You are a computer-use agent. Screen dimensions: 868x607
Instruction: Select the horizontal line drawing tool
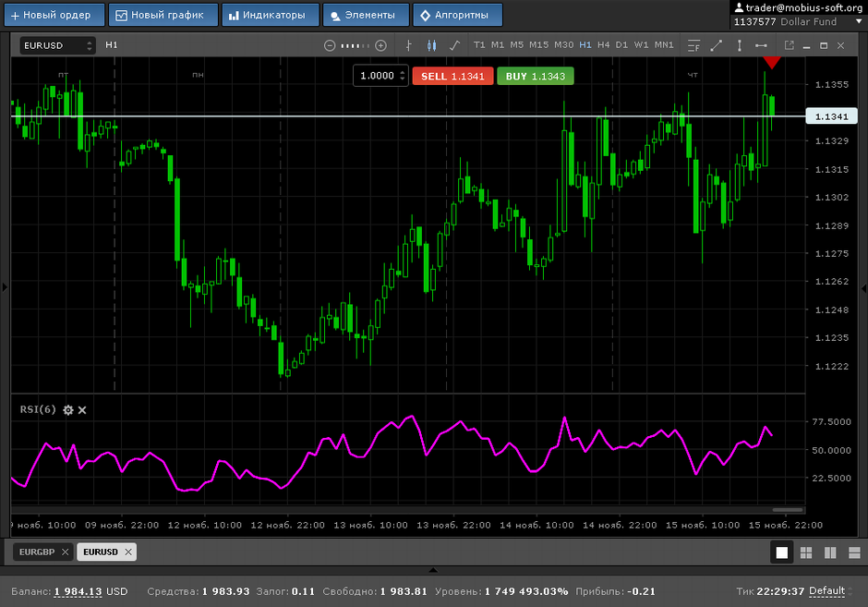[761, 45]
